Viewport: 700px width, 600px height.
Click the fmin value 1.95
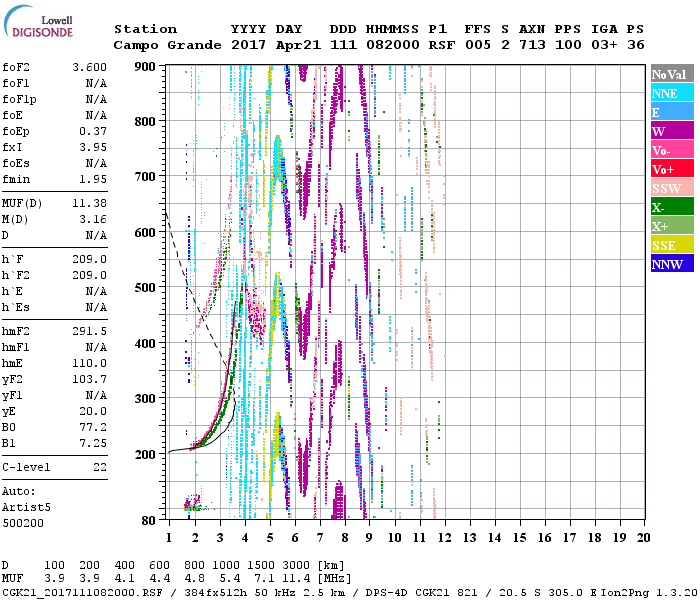93,180
